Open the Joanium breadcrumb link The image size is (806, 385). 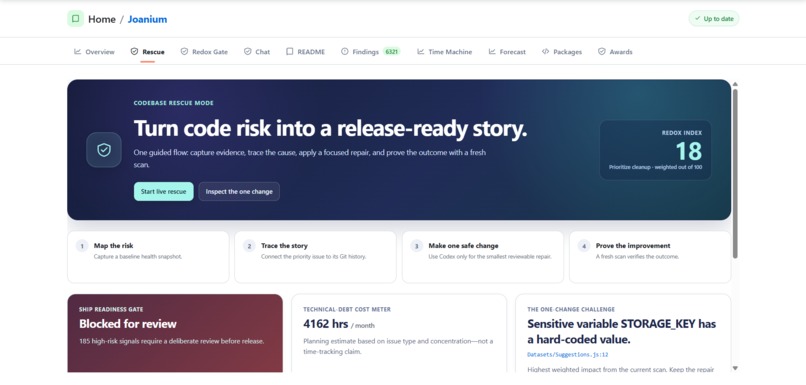point(147,20)
